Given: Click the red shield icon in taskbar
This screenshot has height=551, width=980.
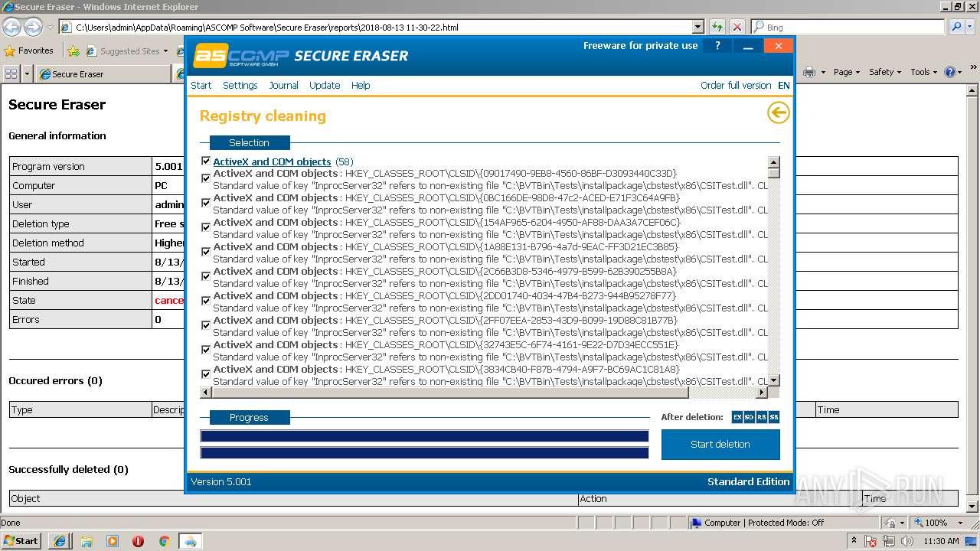Looking at the screenshot, I should tap(138, 541).
